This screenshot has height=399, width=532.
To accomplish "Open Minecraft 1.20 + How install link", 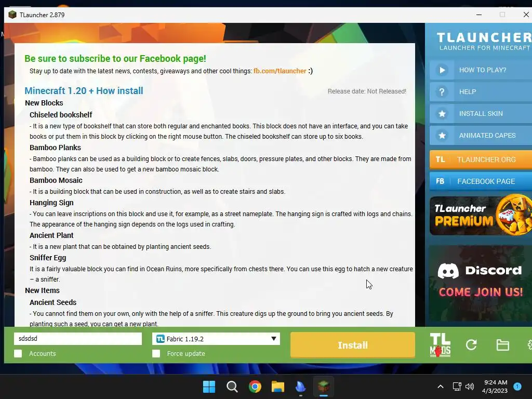I will point(84,90).
